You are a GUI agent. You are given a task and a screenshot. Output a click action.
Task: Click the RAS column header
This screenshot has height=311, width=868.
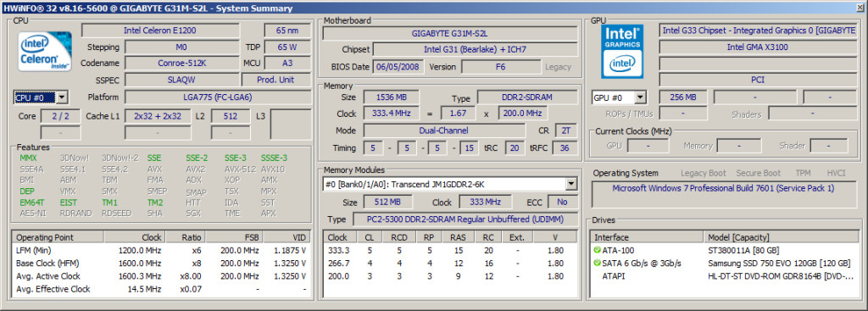point(457,237)
